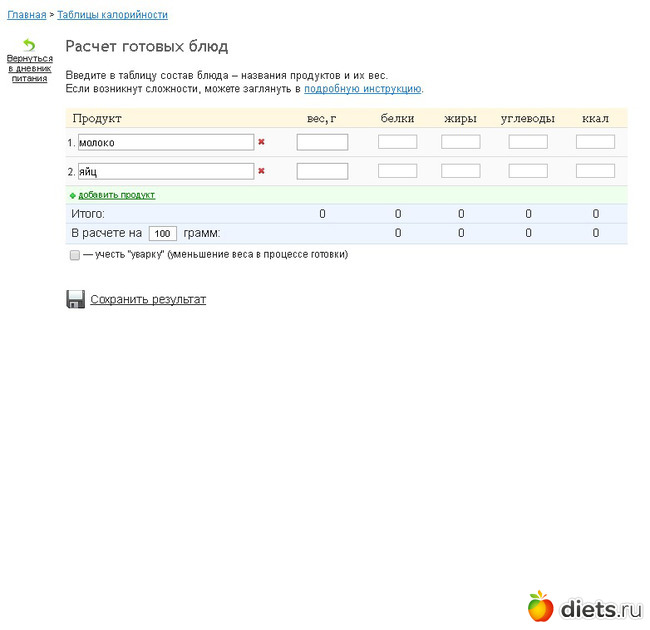Delete the яйц product row via red cross
The width and height of the screenshot is (650, 630).
coord(261,171)
